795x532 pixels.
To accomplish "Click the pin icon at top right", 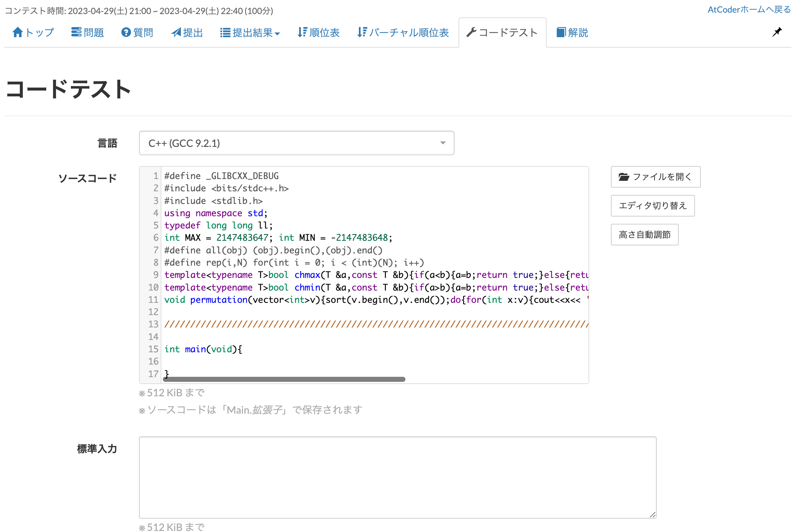I will coord(777,31).
